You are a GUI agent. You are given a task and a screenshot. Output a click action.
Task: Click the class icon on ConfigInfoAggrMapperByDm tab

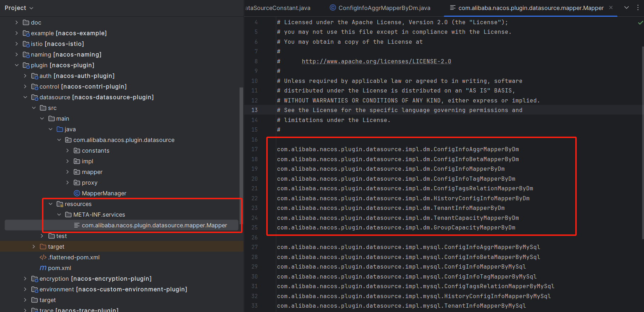coord(333,7)
